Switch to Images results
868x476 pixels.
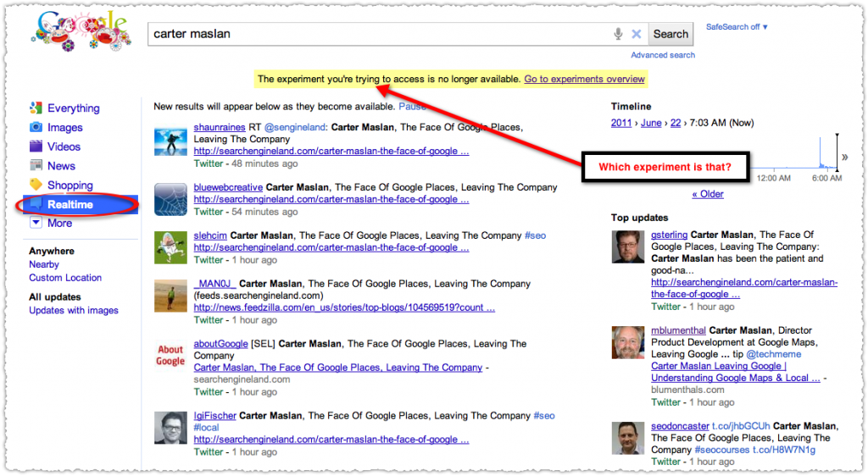coord(64,127)
